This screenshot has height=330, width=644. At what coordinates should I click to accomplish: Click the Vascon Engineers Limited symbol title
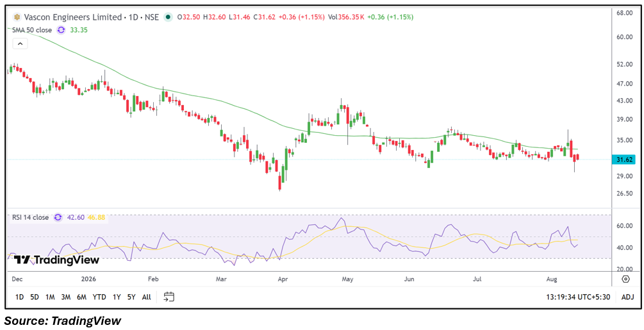tap(72, 17)
